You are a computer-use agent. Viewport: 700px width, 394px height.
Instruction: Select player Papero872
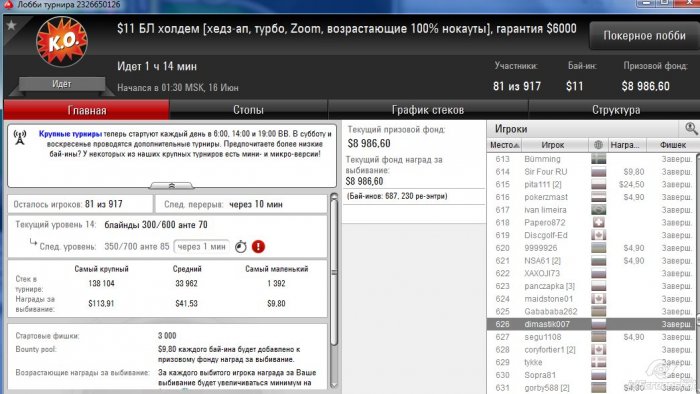545,223
